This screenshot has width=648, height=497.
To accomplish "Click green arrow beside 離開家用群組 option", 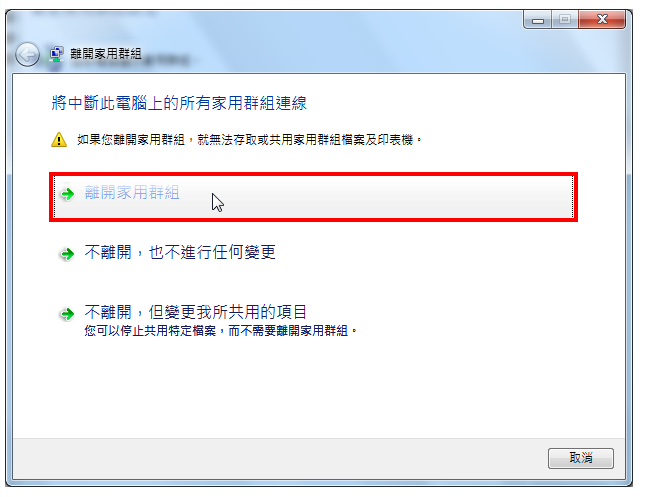I will (x=67, y=193).
